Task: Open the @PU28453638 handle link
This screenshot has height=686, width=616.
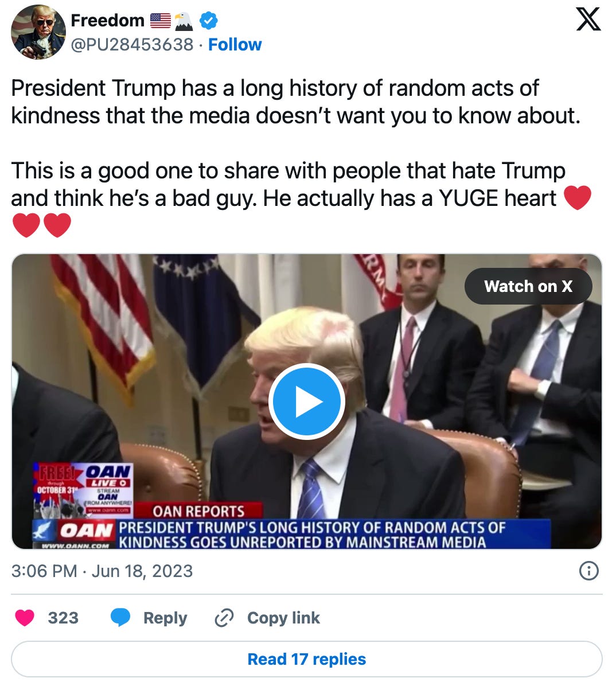Action: 132,45
